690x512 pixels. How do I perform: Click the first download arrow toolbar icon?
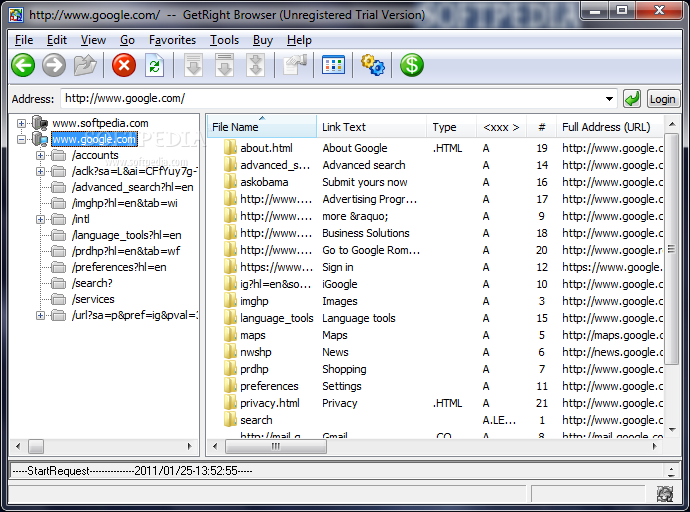(x=194, y=65)
